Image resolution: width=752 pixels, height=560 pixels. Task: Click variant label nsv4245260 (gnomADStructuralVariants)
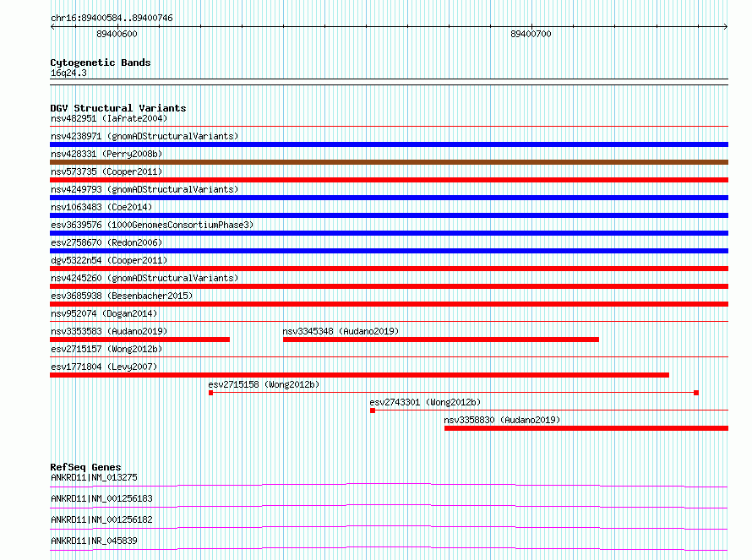pyautogui.click(x=144, y=278)
